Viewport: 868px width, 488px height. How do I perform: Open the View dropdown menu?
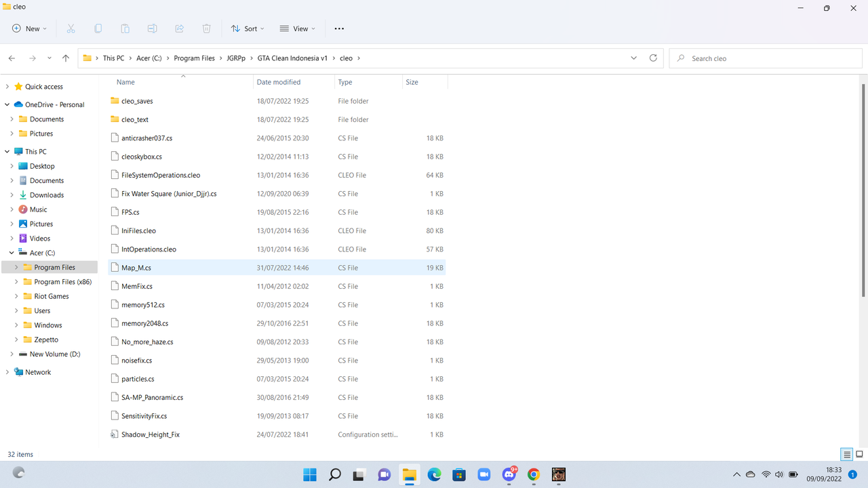pyautogui.click(x=296, y=28)
